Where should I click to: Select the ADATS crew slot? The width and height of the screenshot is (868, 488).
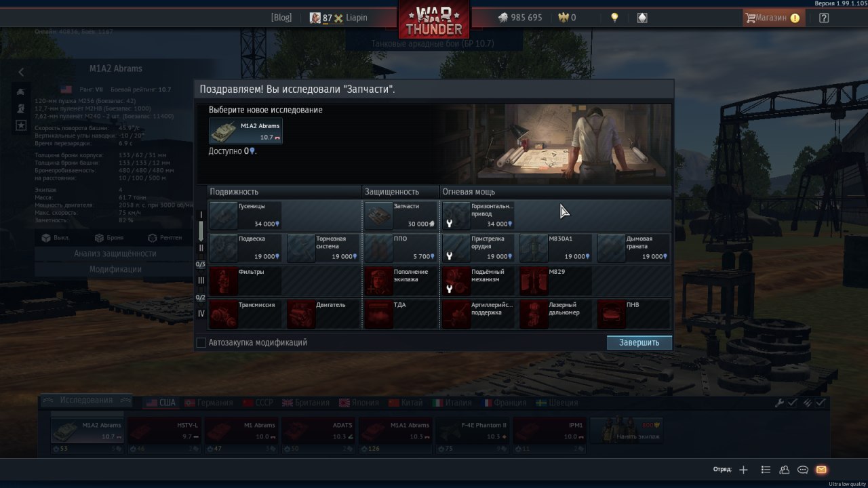click(318, 432)
